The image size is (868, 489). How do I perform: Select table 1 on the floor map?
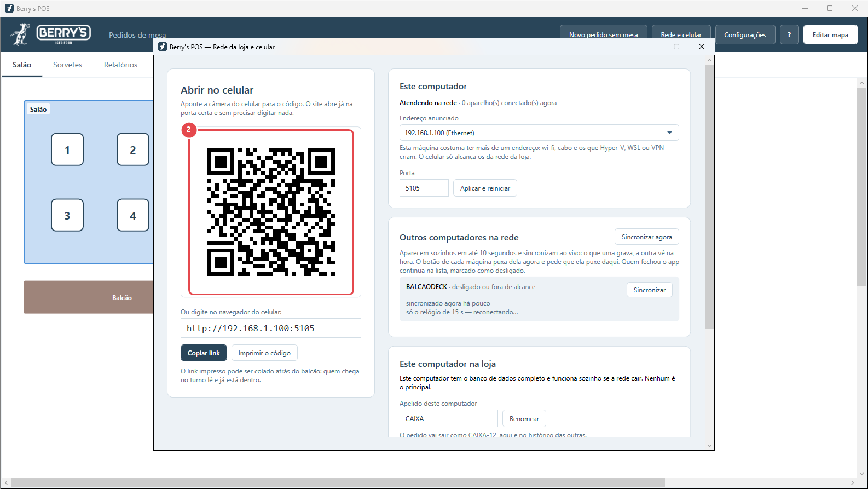(67, 149)
